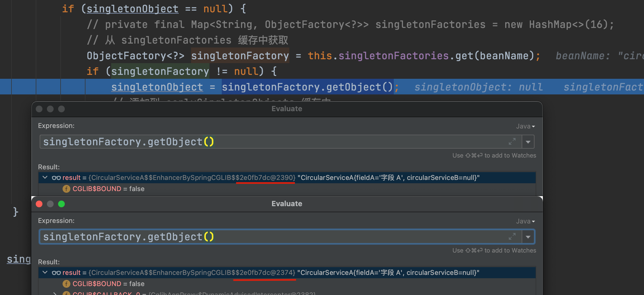Close the active Evaluate dialog with the red button

click(39, 204)
